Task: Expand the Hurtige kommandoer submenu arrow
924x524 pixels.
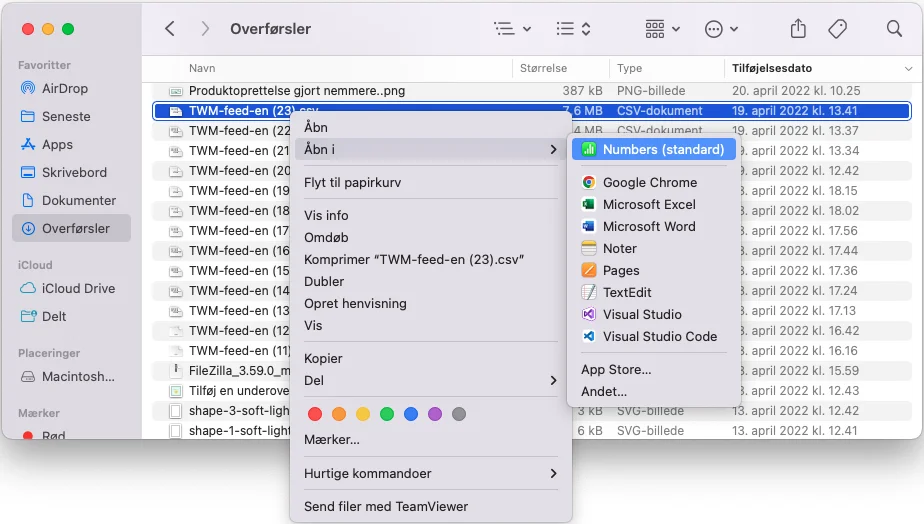Action: [x=553, y=473]
